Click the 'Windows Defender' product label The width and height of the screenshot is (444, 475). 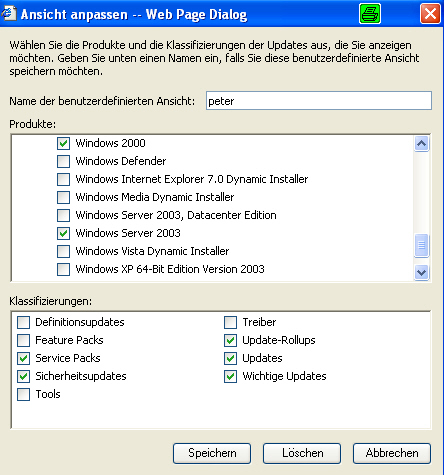point(121,161)
